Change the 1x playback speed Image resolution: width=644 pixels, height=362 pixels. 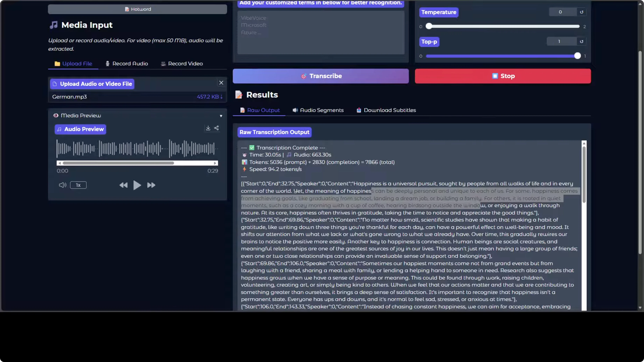78,185
